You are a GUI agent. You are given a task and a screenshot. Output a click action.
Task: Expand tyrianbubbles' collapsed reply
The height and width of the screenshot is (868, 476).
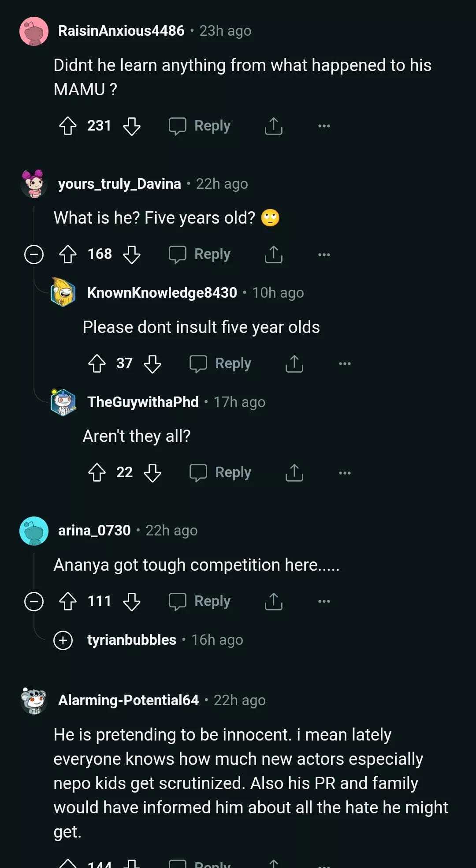(x=63, y=640)
